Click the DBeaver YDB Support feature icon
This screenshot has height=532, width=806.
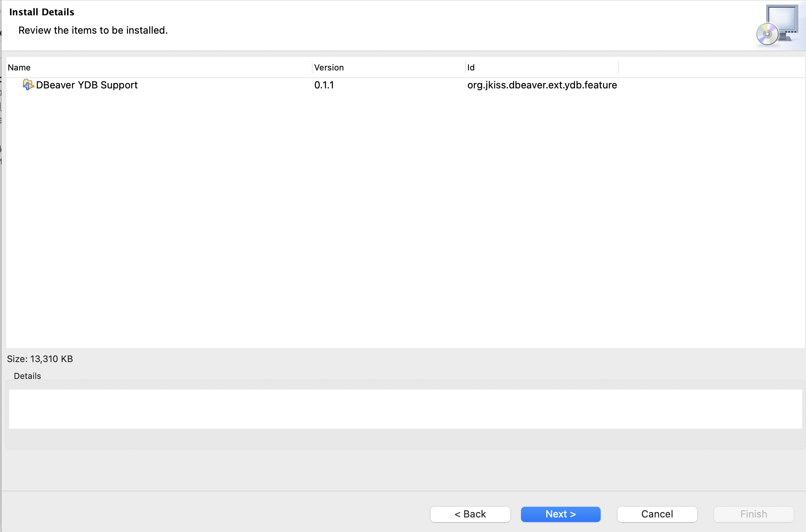[28, 85]
